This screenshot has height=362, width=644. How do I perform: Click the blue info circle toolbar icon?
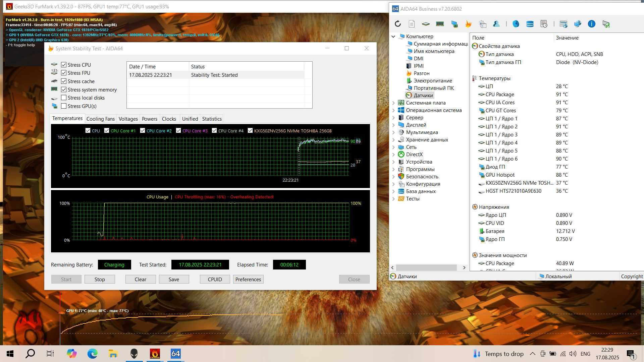point(592,24)
